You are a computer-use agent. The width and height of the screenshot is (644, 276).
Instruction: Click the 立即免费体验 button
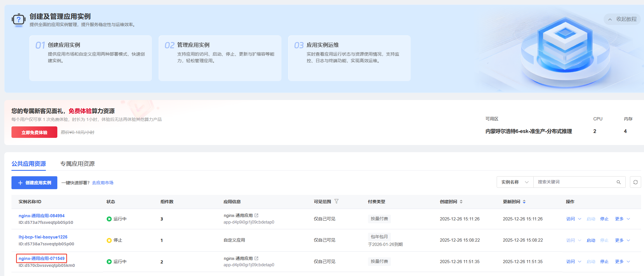pos(34,132)
